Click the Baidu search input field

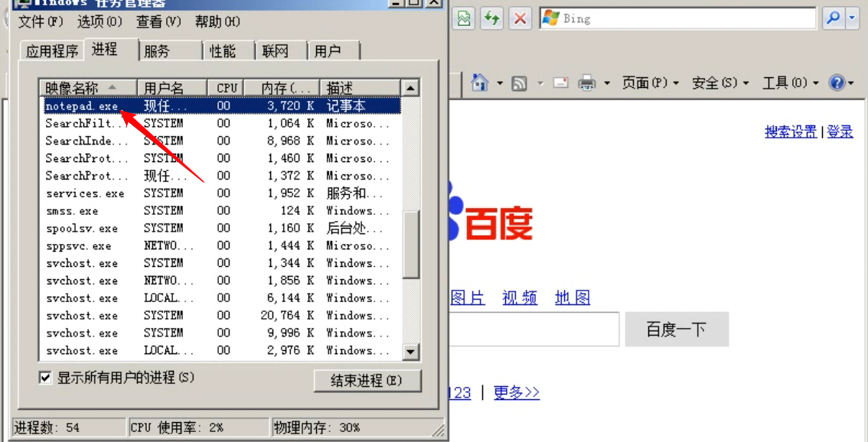[534, 329]
